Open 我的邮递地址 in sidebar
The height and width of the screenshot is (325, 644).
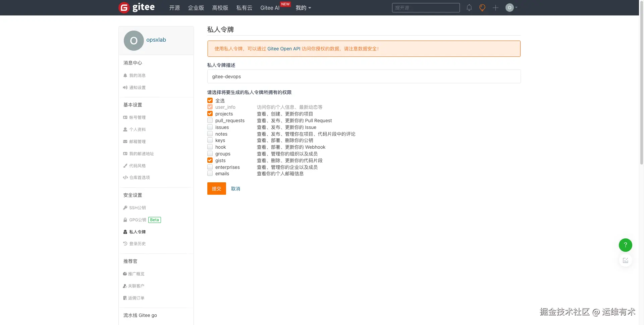point(142,154)
